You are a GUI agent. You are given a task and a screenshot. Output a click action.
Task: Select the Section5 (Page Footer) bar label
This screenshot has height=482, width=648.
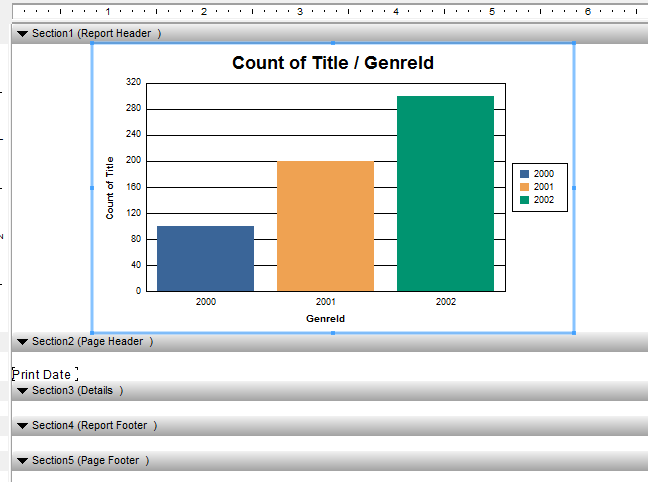(91, 461)
